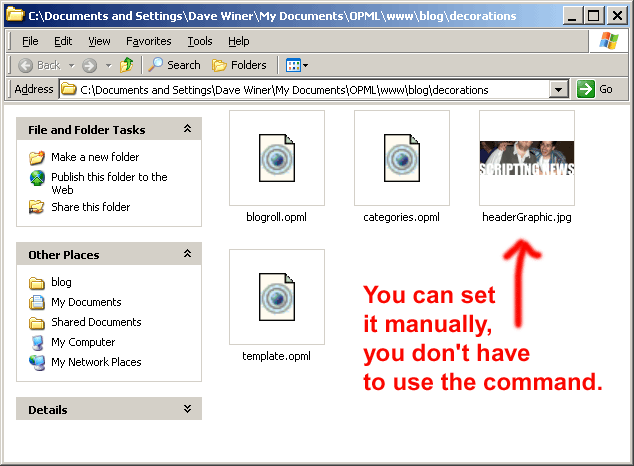Open the Views dropdown button

pos(297,65)
